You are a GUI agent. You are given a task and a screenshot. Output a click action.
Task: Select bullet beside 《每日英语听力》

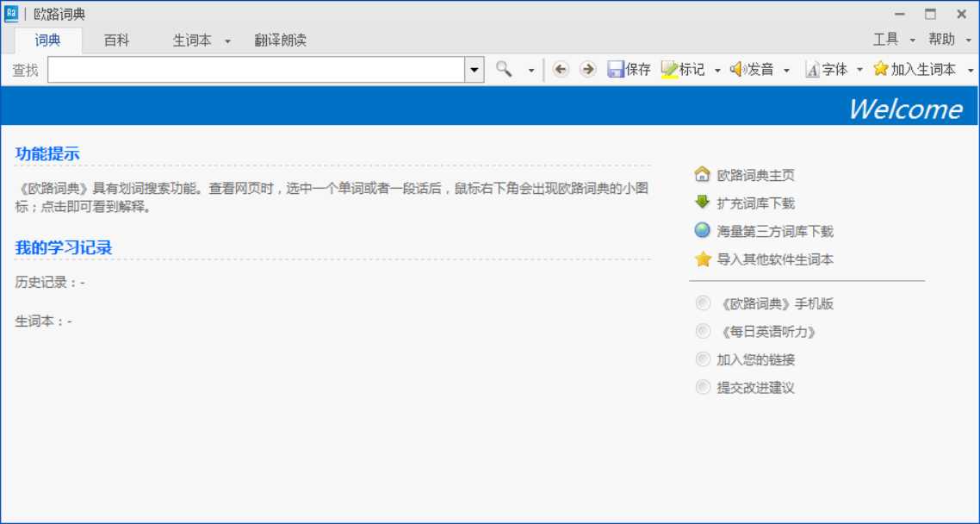[703, 331]
